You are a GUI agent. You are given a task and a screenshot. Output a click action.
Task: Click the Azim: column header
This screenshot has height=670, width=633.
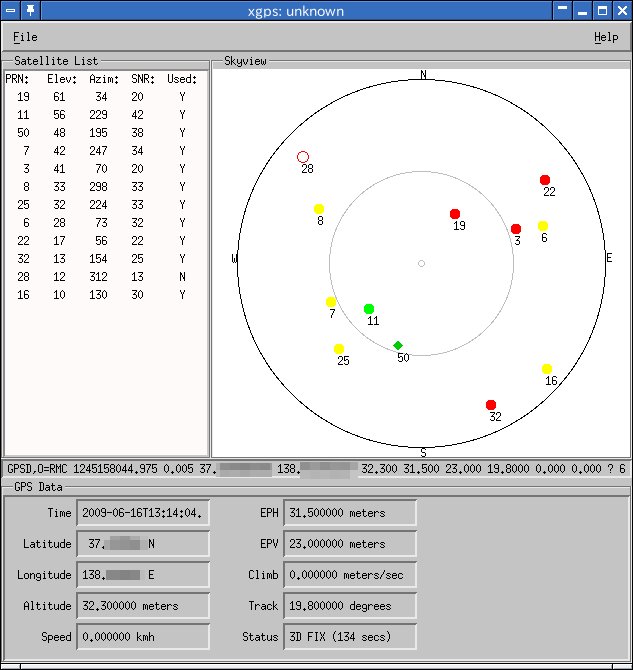click(x=104, y=79)
